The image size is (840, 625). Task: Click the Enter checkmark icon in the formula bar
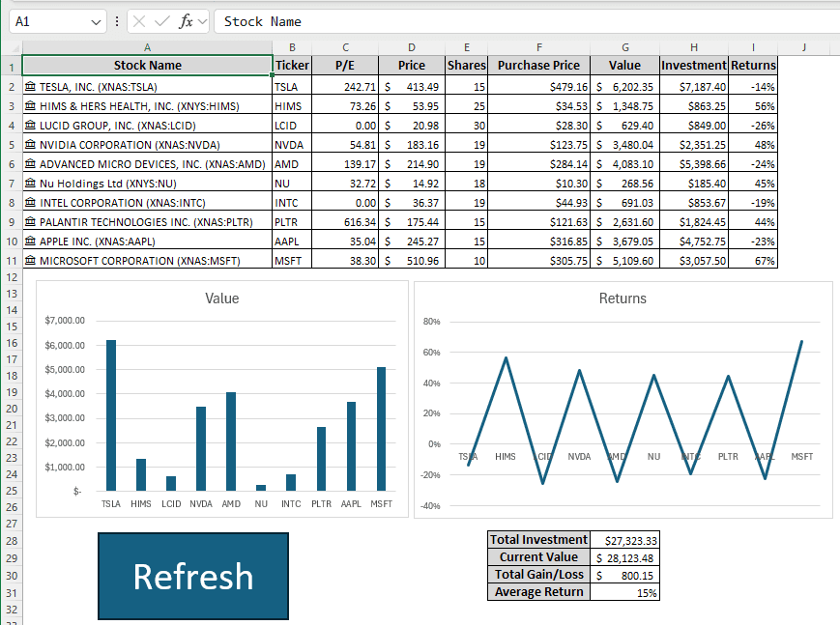160,21
